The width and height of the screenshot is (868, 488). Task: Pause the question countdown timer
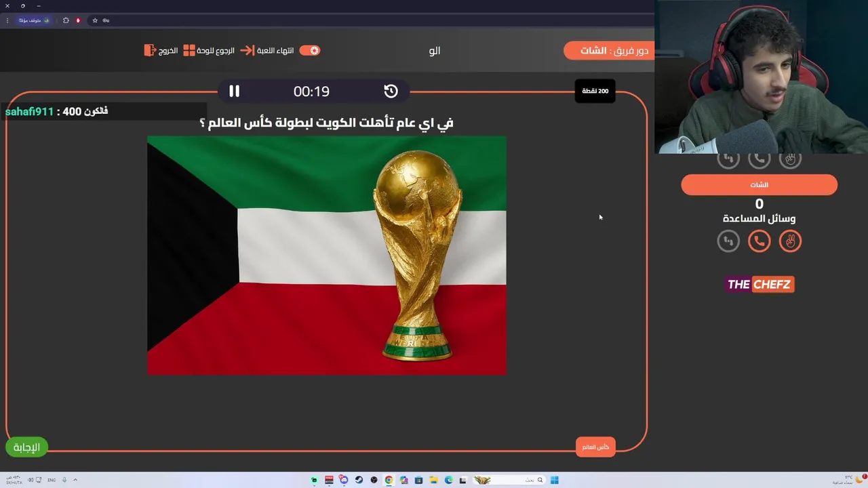click(x=234, y=91)
